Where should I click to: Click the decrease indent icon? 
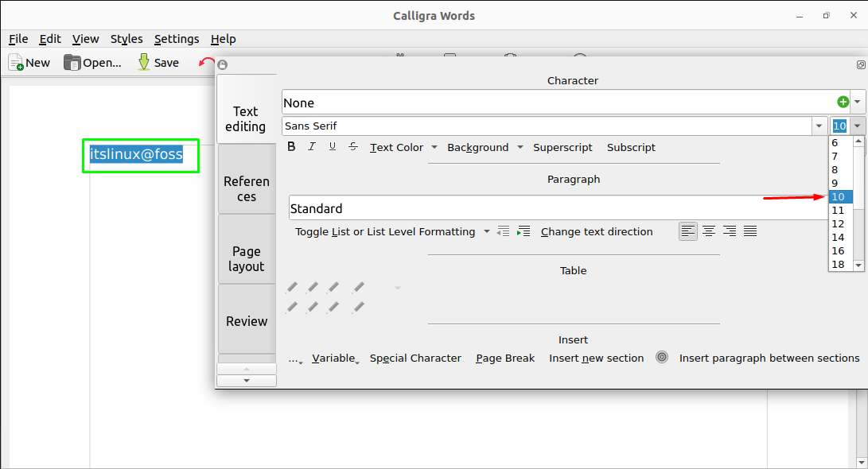pyautogui.click(x=504, y=231)
